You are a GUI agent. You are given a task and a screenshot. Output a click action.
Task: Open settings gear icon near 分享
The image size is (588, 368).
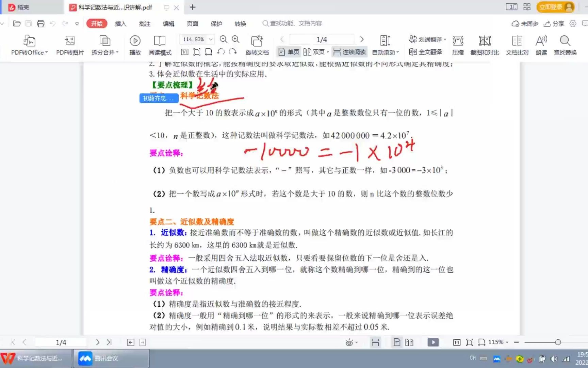(573, 24)
